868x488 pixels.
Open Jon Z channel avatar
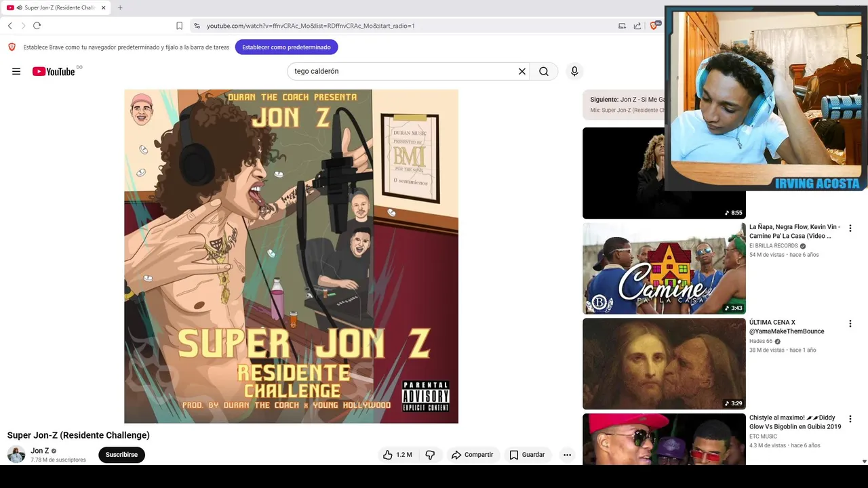click(16, 454)
